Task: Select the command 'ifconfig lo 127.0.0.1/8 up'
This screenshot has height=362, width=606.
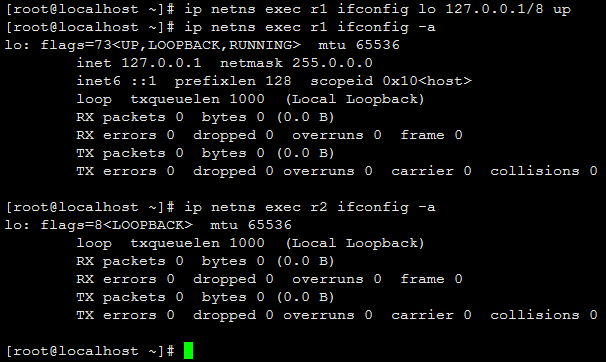Action: [454, 9]
